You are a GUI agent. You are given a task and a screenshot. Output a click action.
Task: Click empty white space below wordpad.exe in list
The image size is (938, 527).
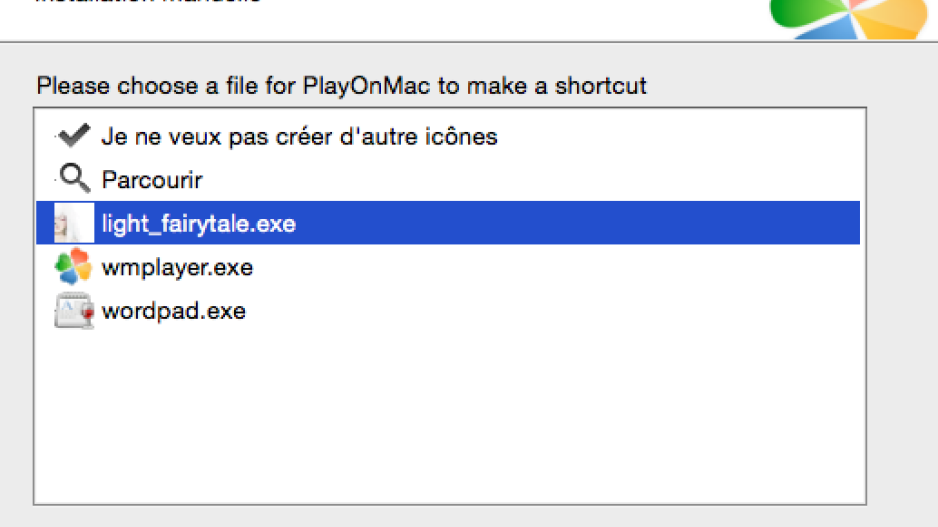pyautogui.click(x=449, y=419)
